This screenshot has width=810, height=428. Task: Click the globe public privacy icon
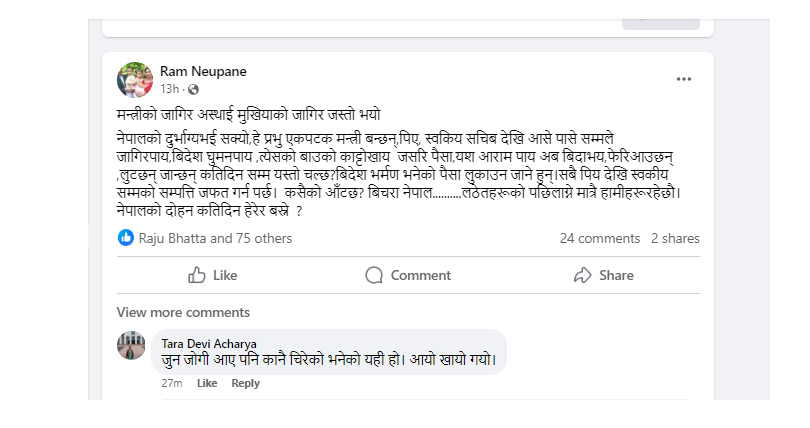[x=193, y=90]
